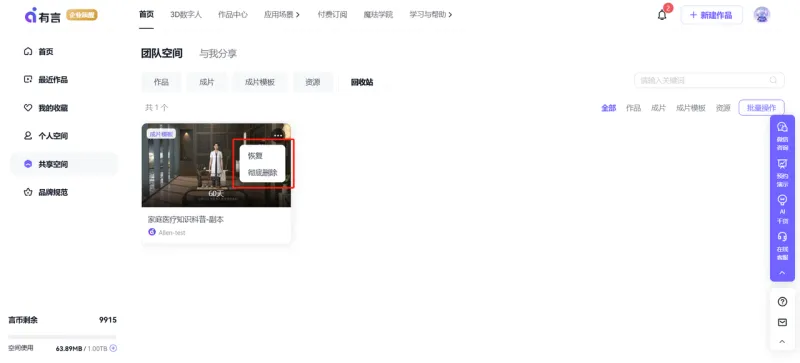
Task: Click the 批量操作 button
Action: pyautogui.click(x=761, y=108)
